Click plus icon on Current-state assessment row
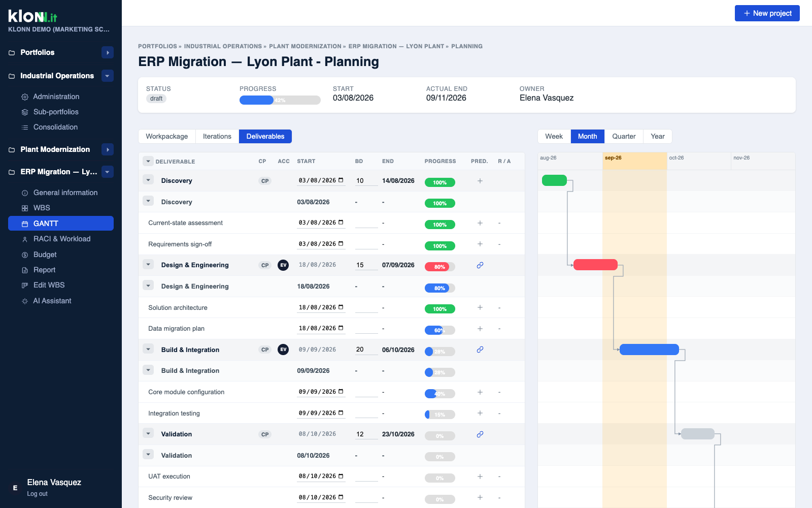Viewport: 812px width, 508px height. point(480,223)
